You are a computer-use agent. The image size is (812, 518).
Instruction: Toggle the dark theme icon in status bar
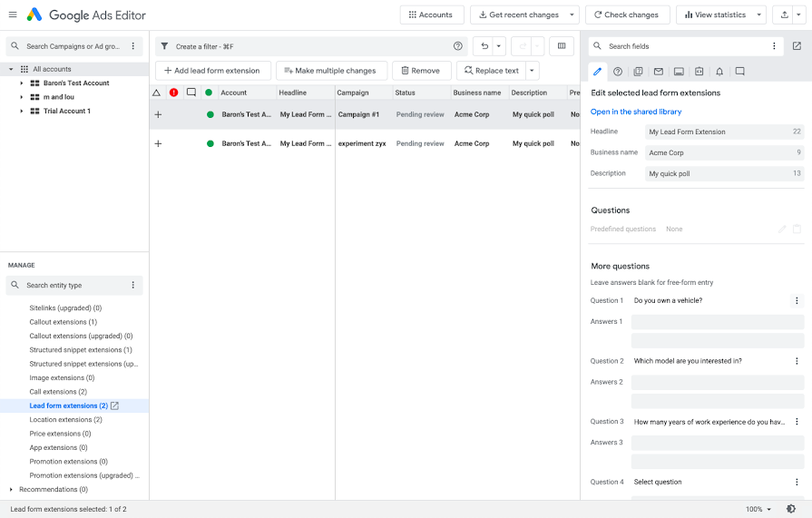pyautogui.click(x=792, y=509)
